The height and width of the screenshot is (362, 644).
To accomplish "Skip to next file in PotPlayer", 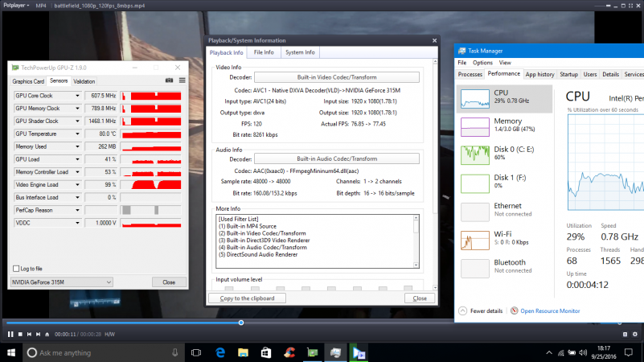I will tap(39, 335).
